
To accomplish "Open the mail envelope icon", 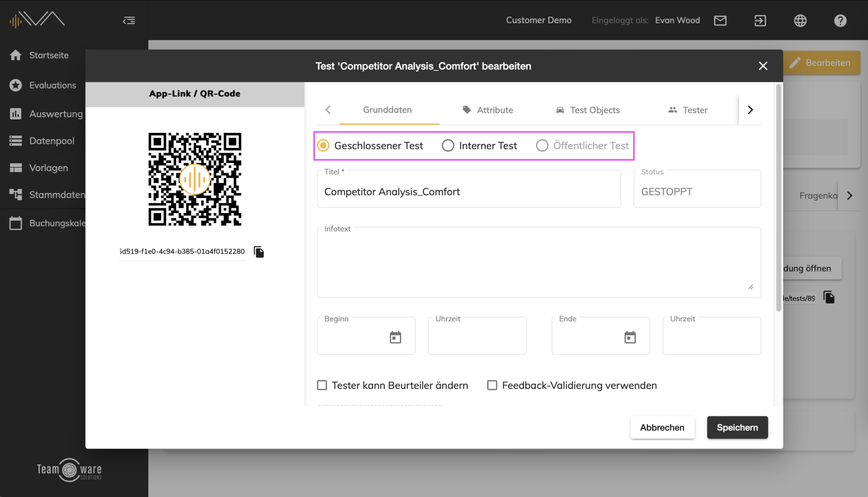I will coord(720,21).
